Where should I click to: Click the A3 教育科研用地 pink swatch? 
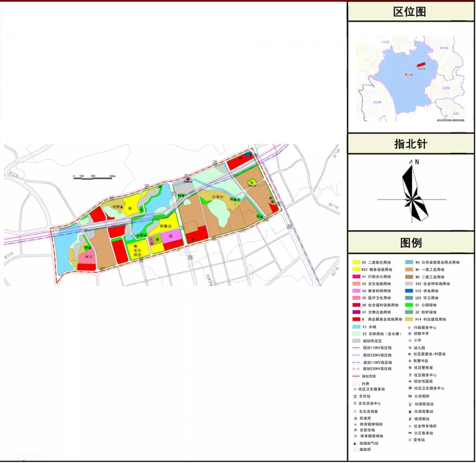[x=357, y=291]
